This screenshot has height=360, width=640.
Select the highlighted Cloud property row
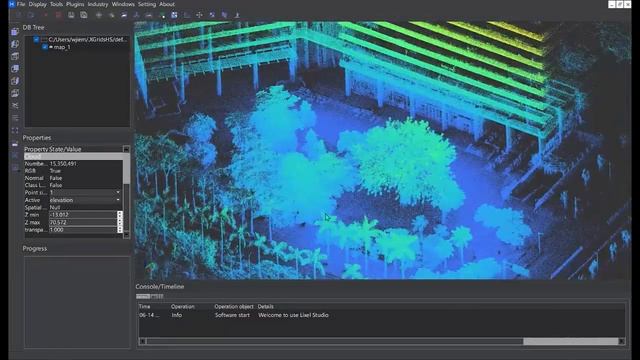click(x=73, y=156)
